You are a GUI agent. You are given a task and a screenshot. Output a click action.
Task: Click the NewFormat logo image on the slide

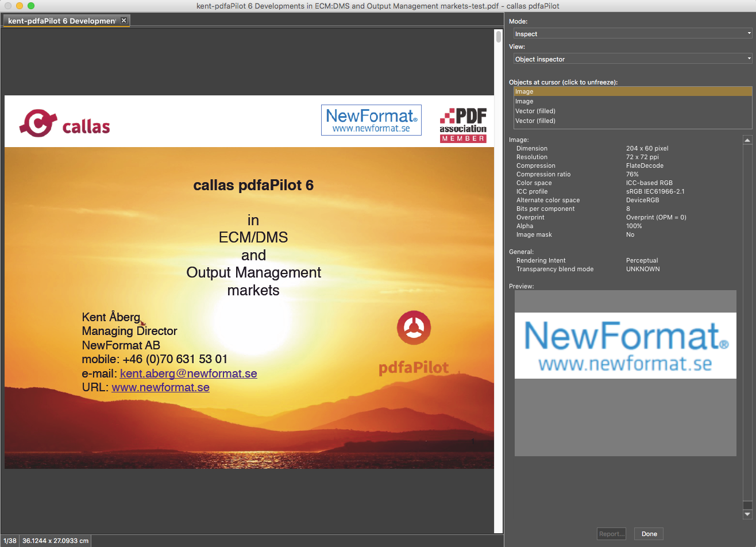coord(371,120)
